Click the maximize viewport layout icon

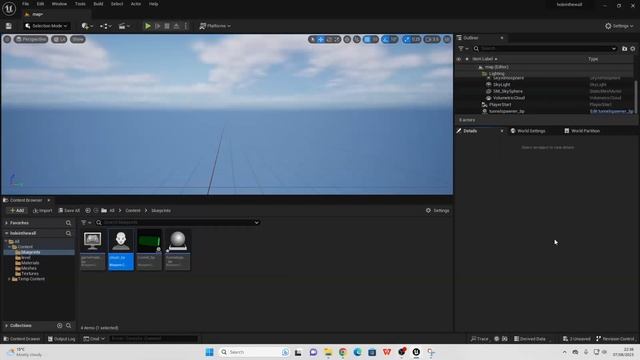pyautogui.click(x=447, y=39)
